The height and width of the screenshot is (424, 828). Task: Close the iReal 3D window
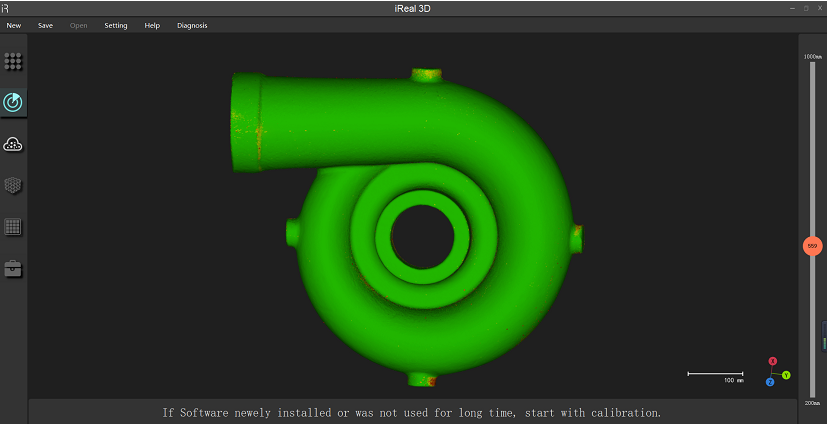pyautogui.click(x=820, y=8)
